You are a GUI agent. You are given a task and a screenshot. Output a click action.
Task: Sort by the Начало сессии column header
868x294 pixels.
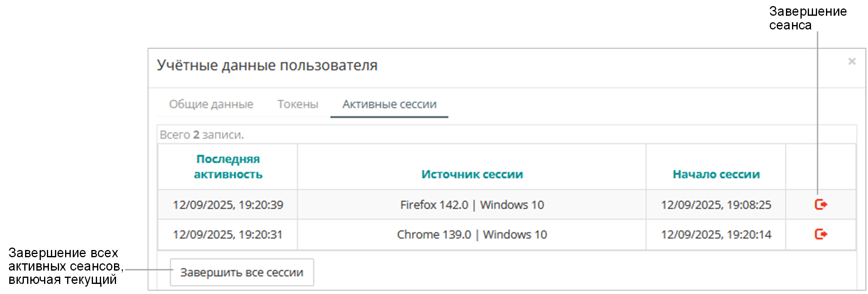[x=716, y=174]
